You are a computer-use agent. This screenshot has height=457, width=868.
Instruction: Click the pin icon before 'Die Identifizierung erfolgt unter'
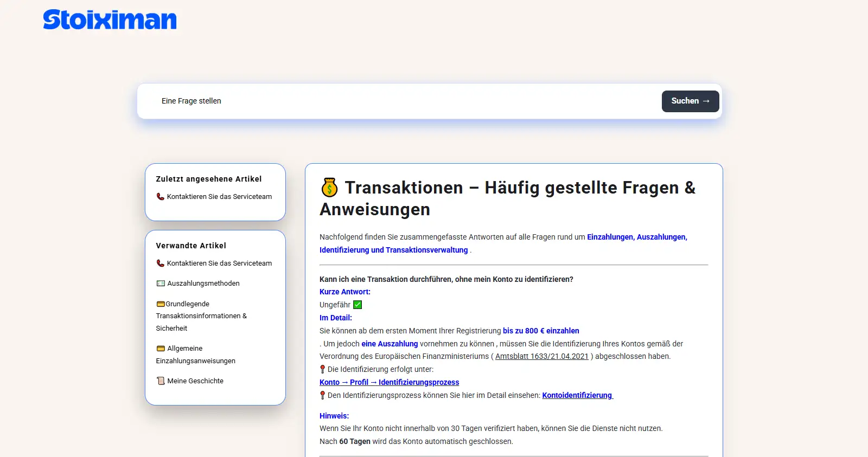322,369
